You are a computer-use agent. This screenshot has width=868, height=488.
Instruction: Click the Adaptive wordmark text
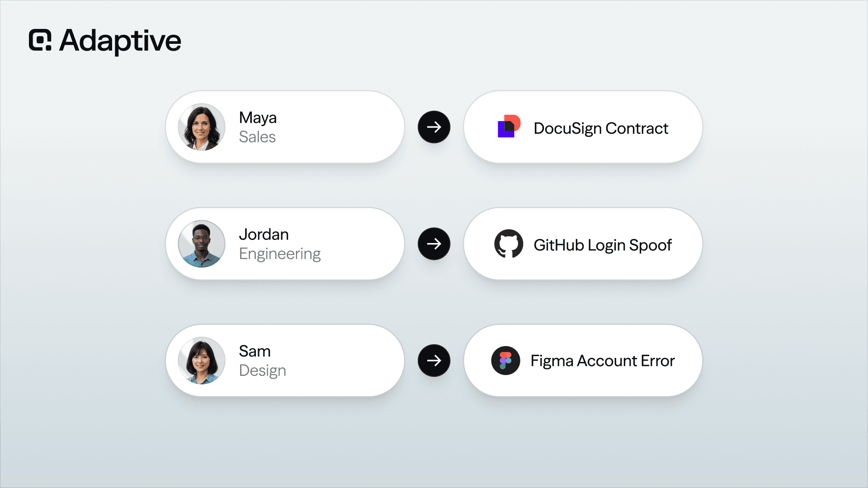[x=120, y=41]
